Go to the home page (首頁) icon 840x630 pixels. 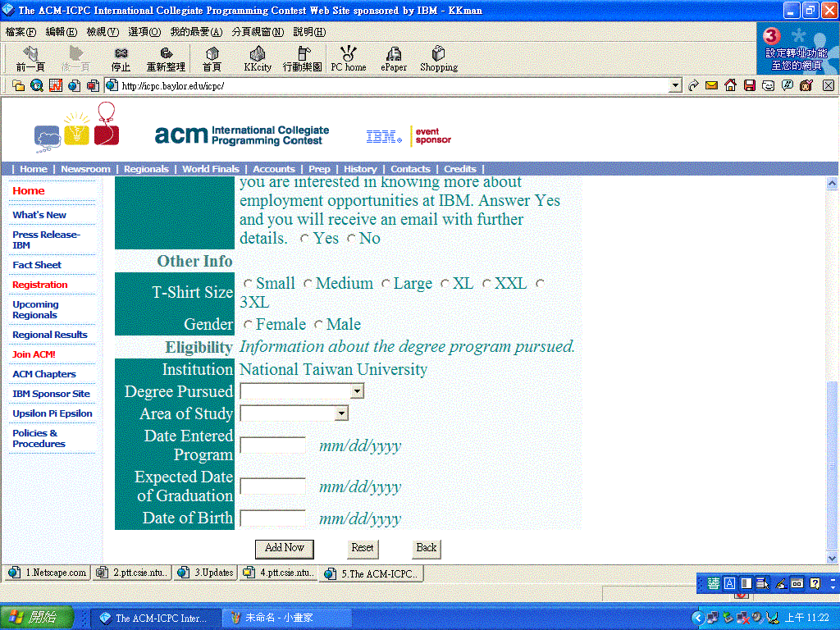tap(212, 58)
